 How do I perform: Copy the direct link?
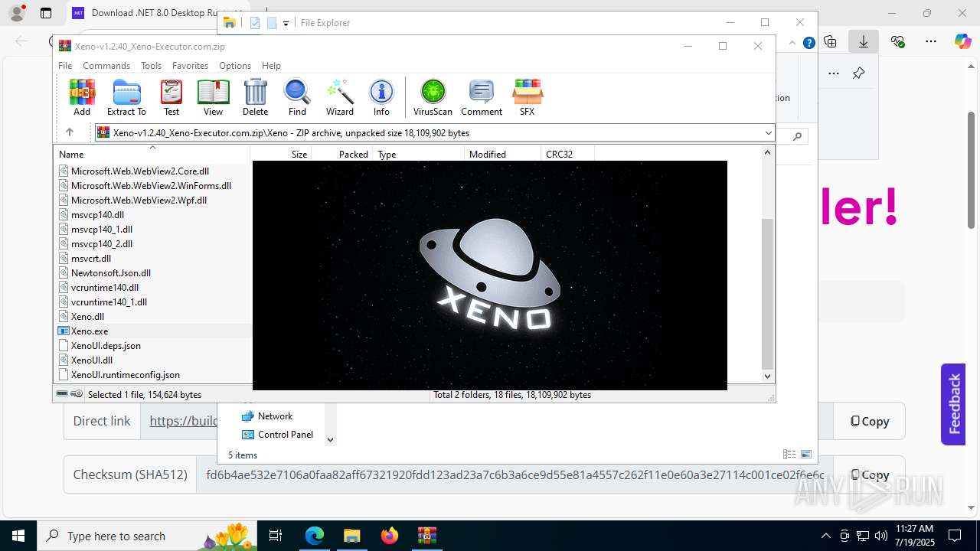[870, 421]
